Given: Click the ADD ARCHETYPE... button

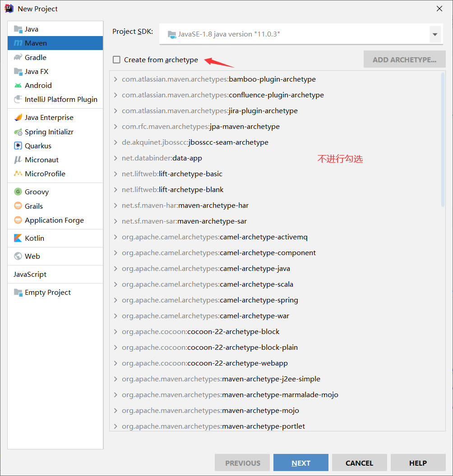Looking at the screenshot, I should 405,59.
